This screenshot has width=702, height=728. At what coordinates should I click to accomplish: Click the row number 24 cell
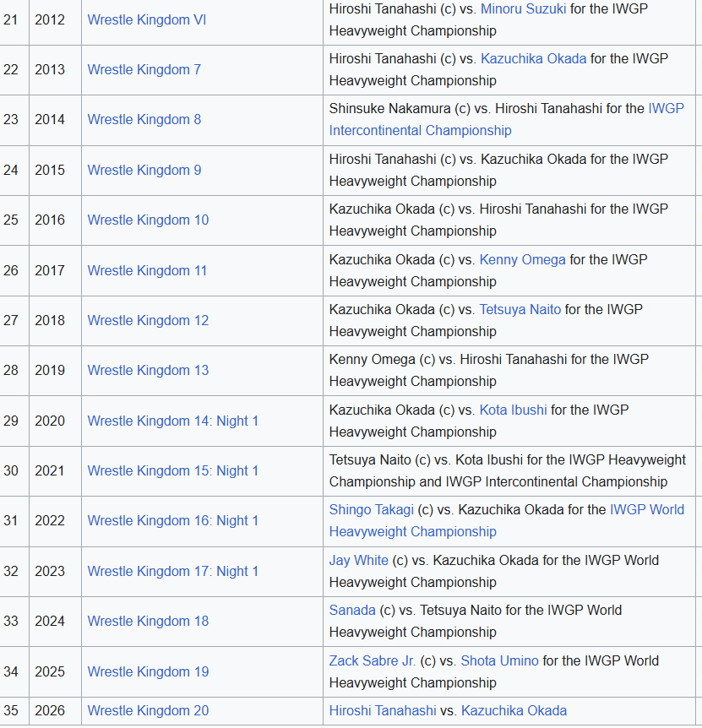click(14, 171)
